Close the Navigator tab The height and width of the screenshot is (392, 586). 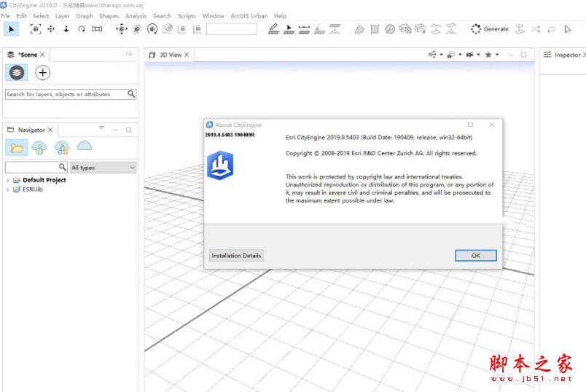pos(50,130)
